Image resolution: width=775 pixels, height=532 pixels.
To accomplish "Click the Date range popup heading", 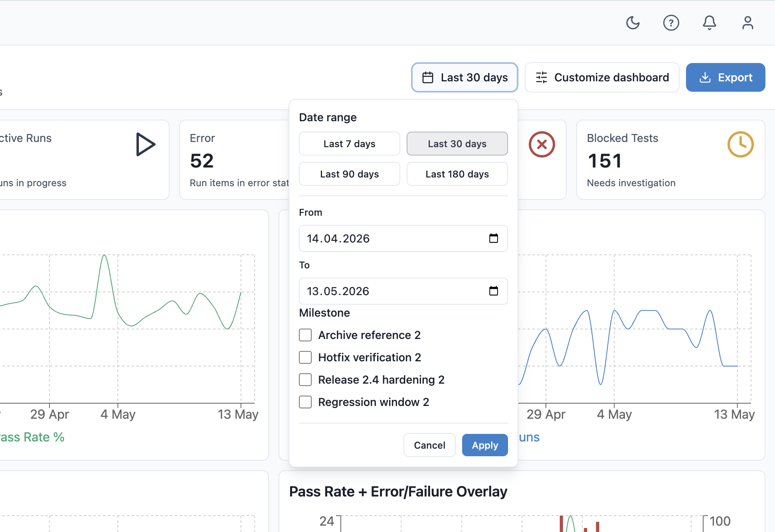I will tap(328, 117).
